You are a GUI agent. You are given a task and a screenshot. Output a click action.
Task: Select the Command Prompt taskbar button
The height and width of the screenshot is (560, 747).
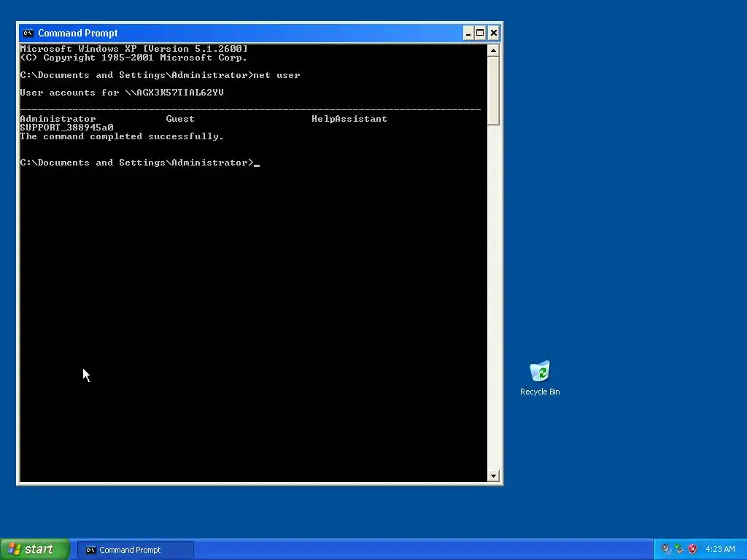[x=136, y=550]
